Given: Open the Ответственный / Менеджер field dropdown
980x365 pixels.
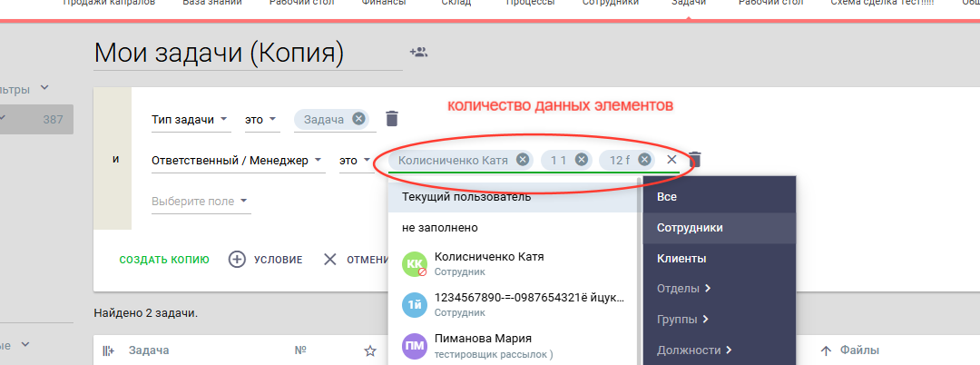Looking at the screenshot, I should 236,160.
